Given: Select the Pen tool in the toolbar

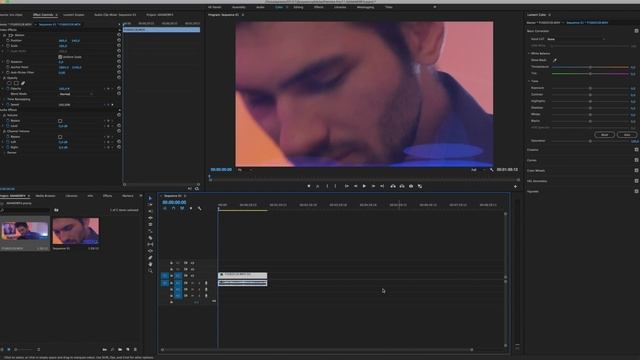Looking at the screenshot, I should pos(150,258).
